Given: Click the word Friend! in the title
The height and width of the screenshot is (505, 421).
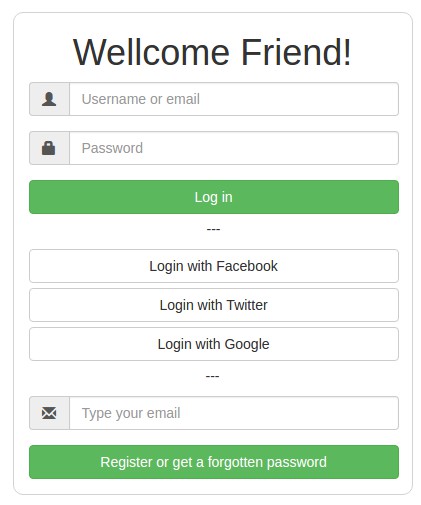Looking at the screenshot, I should (296, 52).
